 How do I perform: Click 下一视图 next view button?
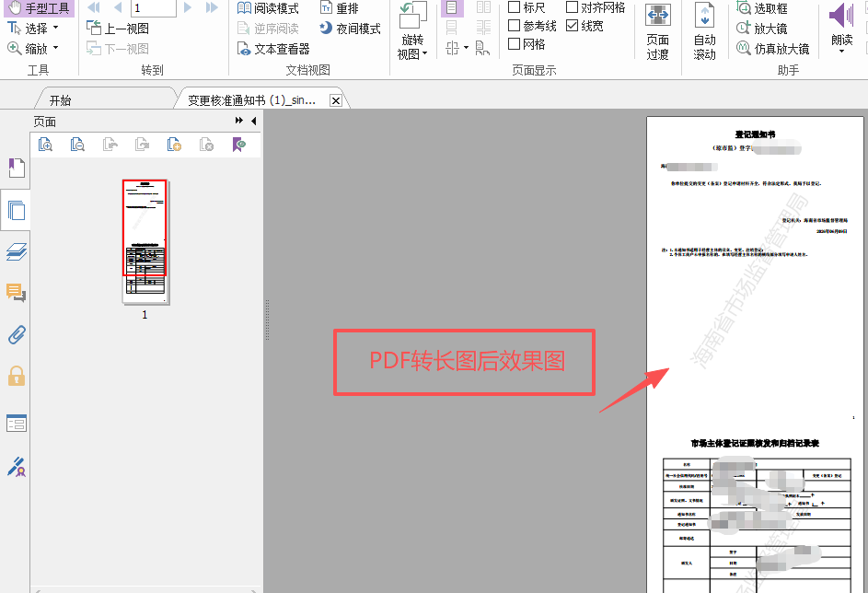tap(118, 49)
